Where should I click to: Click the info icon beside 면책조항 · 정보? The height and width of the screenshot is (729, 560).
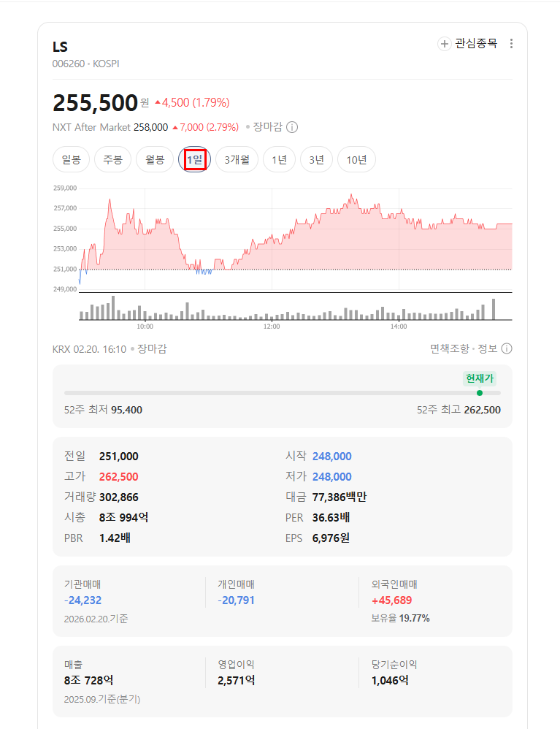coord(507,348)
